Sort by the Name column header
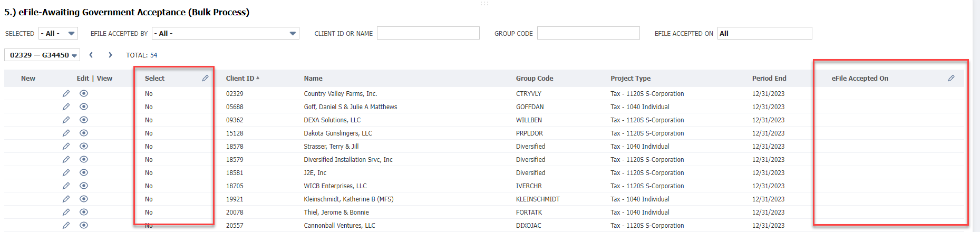The height and width of the screenshot is (232, 980). coord(313,78)
